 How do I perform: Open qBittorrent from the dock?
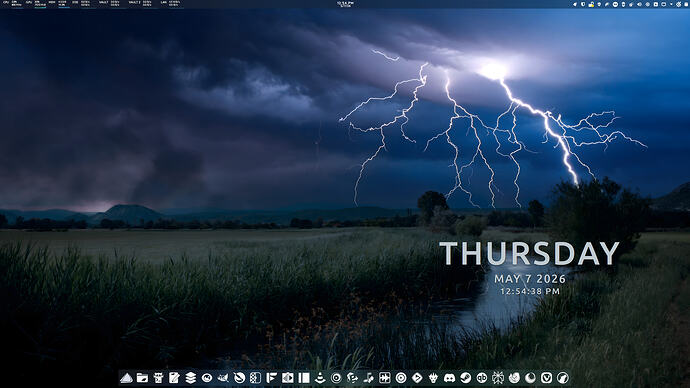[482, 378]
